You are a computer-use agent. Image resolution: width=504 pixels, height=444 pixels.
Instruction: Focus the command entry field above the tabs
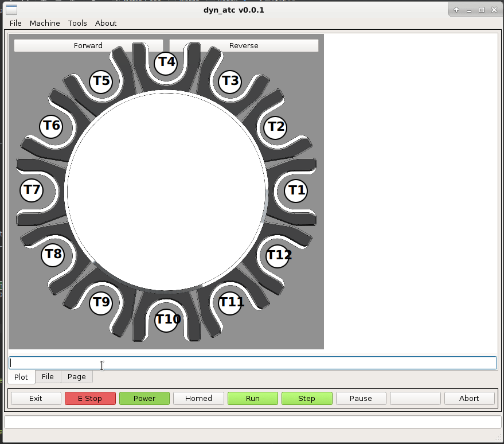pos(253,363)
